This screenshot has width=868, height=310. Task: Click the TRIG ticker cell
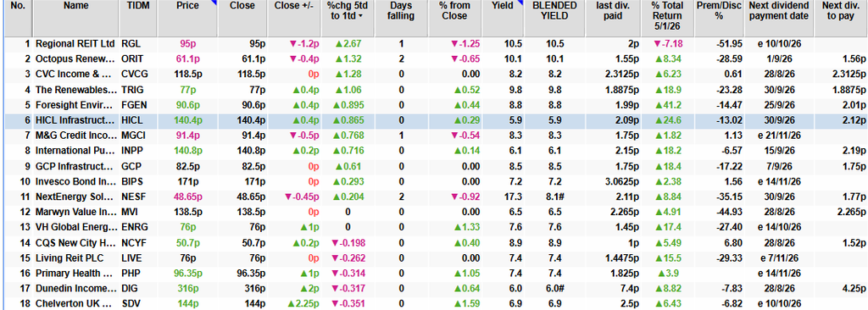coord(131,90)
